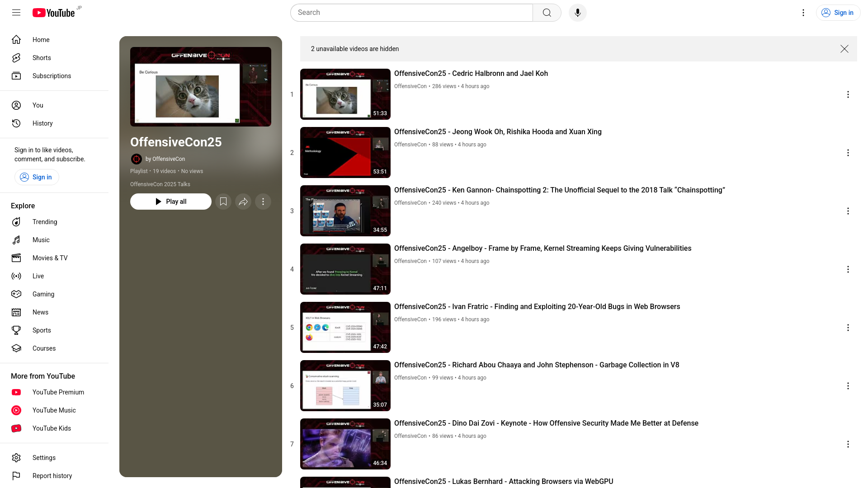Open the hamburger guide menu

16,13
